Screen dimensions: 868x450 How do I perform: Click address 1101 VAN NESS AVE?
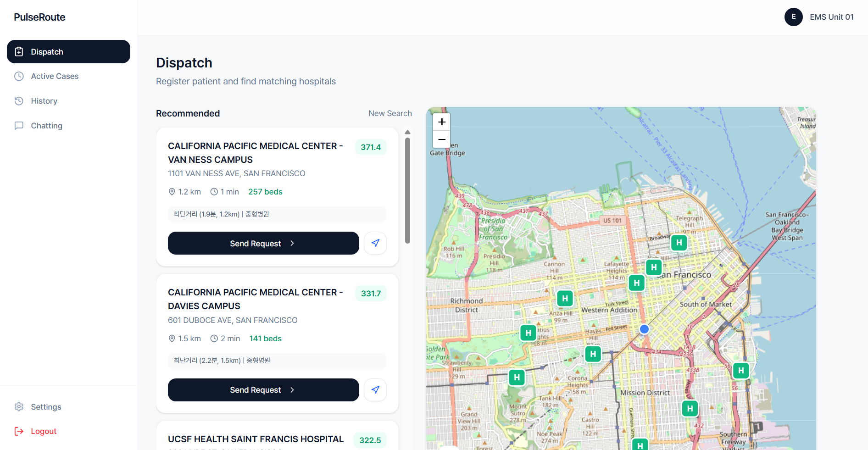click(236, 173)
